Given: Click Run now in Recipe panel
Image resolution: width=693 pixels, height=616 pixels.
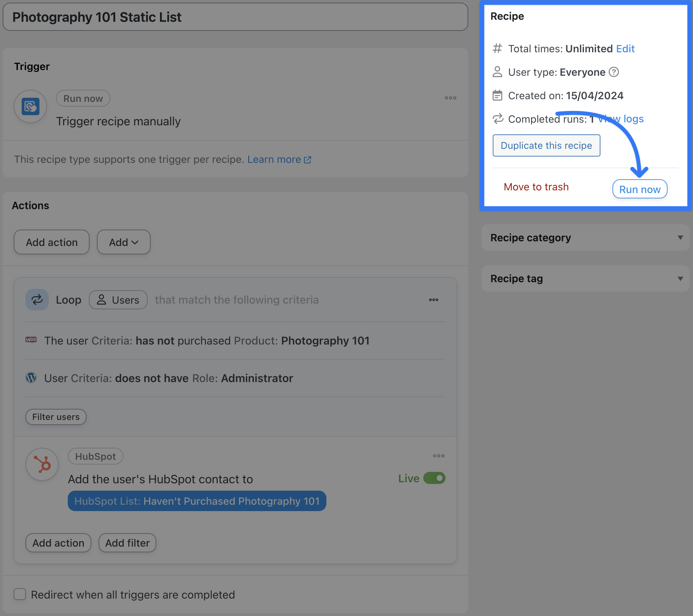Looking at the screenshot, I should pos(639,189).
